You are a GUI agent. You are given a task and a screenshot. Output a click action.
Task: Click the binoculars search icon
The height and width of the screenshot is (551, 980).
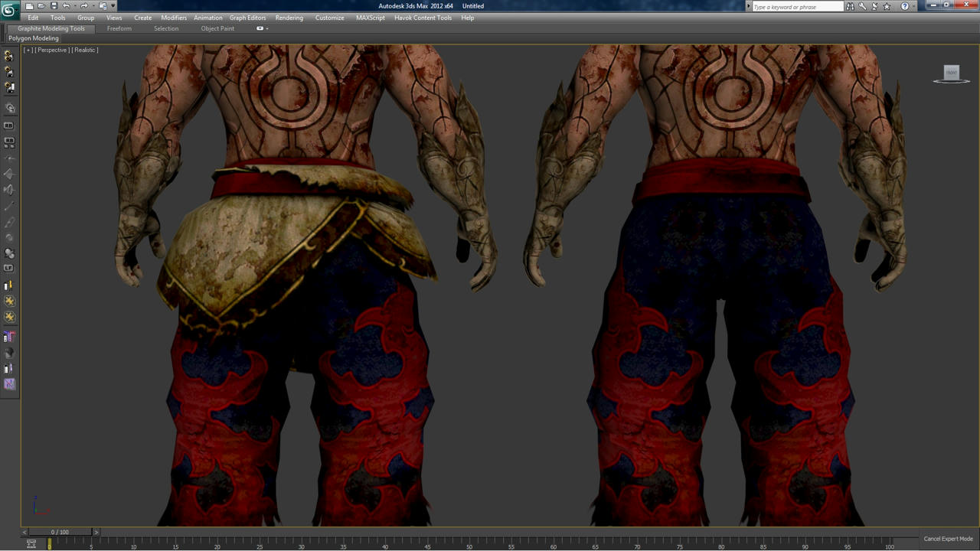(850, 6)
